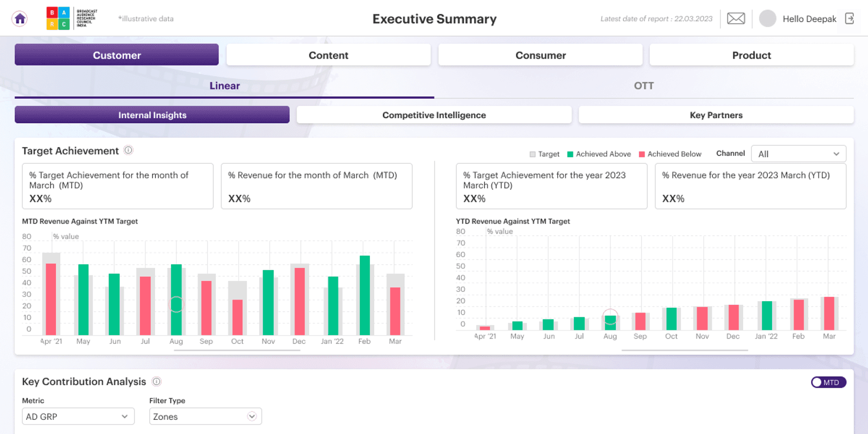The width and height of the screenshot is (868, 434).
Task: Click the 'Target Achievement' section heading
Action: 70,151
